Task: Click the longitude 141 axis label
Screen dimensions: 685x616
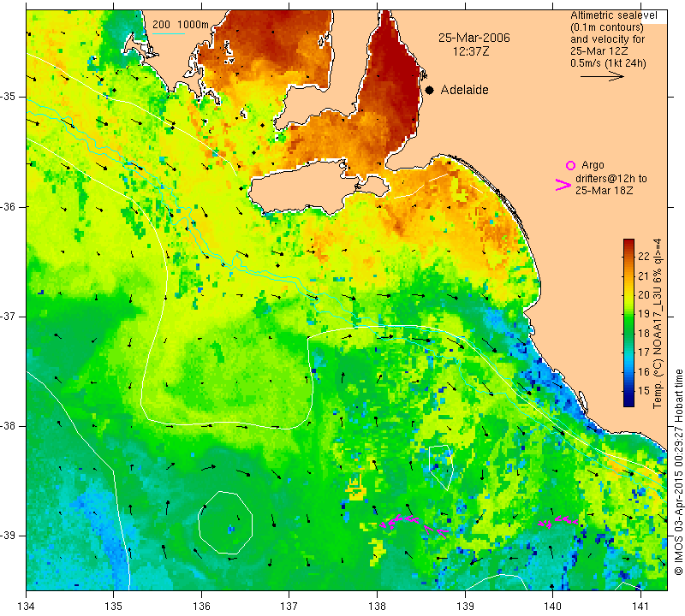Action: coord(640,607)
